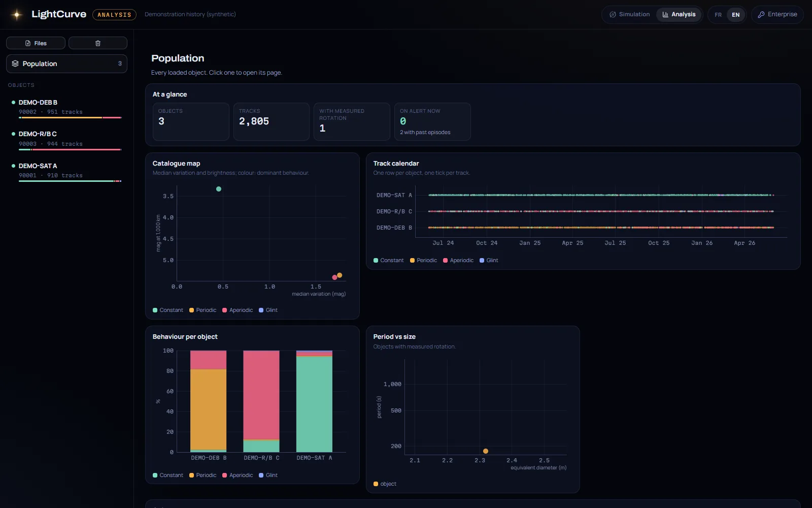Click the DEMO-DEB B stacked bar
The image size is (812, 508).
209,401
